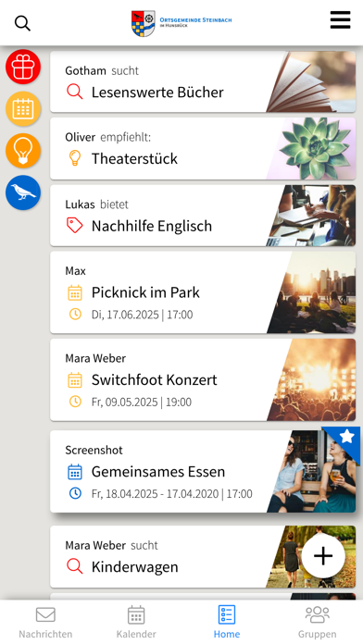Tap the open book thumbnail

(311, 81)
